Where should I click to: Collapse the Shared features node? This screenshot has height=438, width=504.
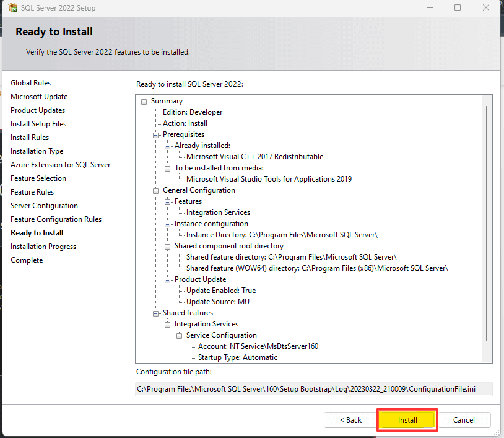pos(155,313)
